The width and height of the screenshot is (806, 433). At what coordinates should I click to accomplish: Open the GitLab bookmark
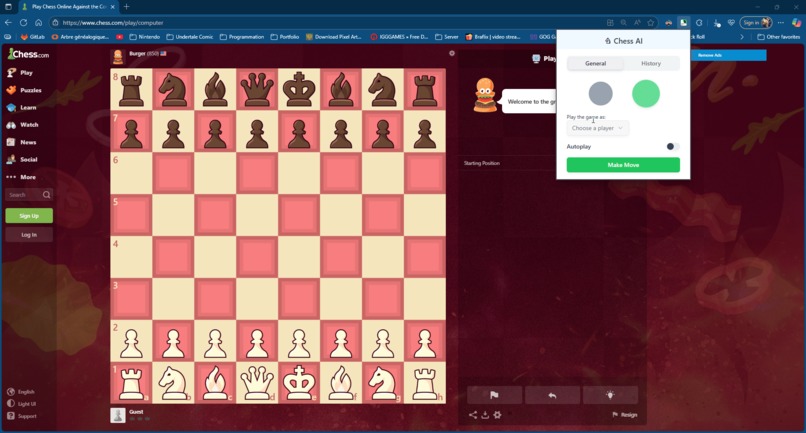[x=32, y=37]
